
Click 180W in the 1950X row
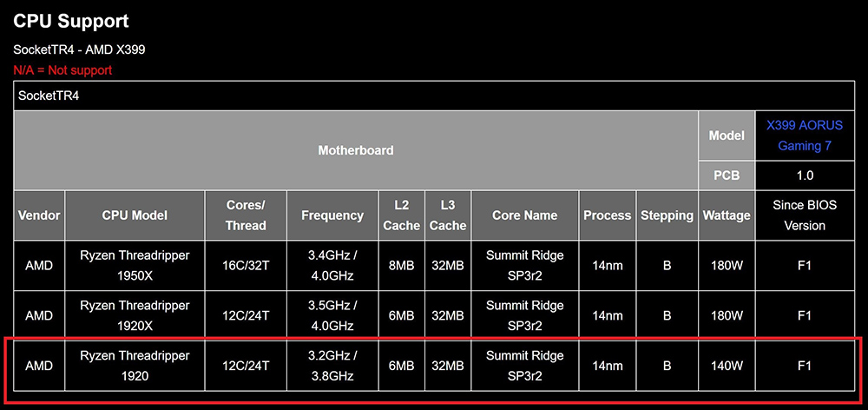click(727, 266)
